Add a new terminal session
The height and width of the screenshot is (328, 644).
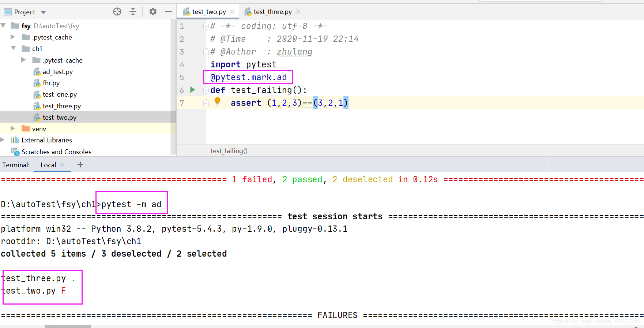(80, 165)
